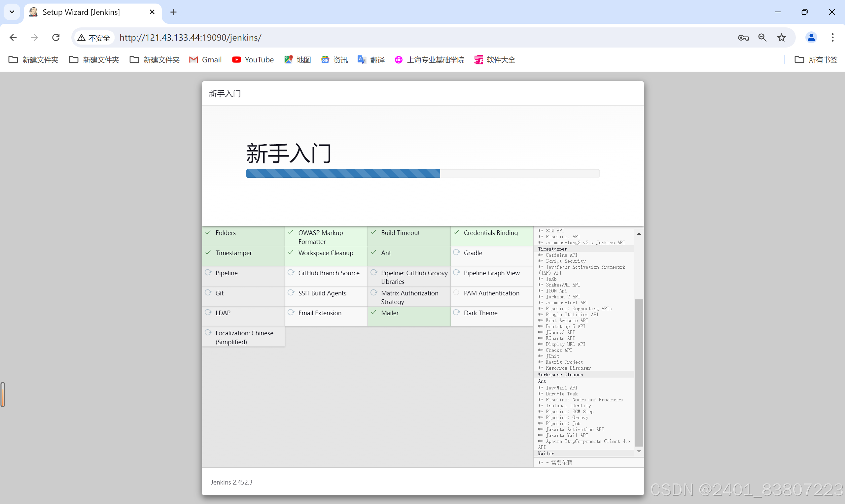Open the Chrome three-dot menu
Screen dimensions: 845x504
(x=832, y=37)
